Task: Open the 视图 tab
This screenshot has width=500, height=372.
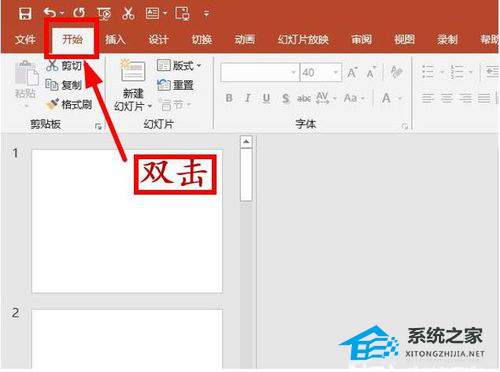Action: (404, 40)
